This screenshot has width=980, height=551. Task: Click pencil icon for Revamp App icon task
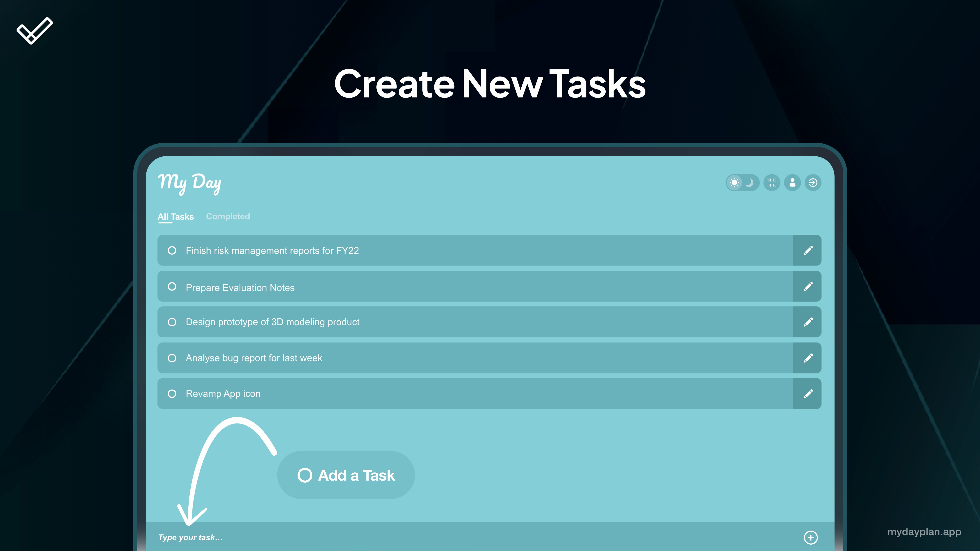coord(808,394)
